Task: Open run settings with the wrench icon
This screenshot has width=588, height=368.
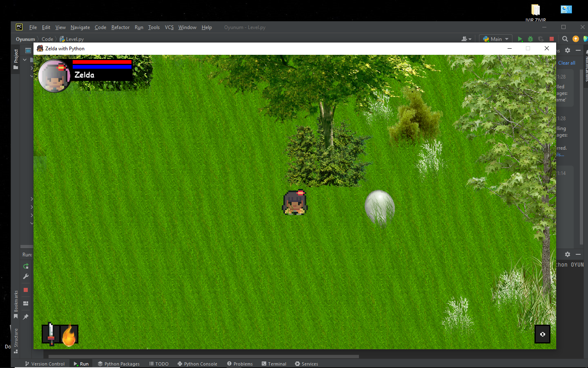Action: point(26,277)
